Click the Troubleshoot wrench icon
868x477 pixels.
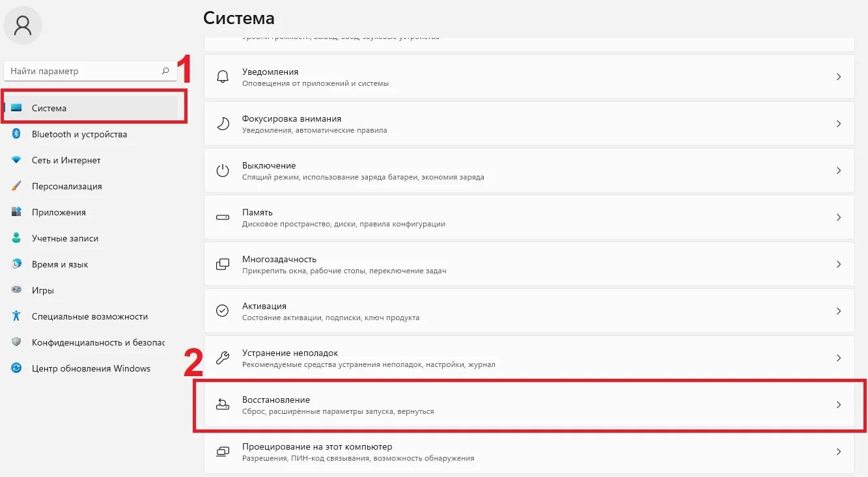click(223, 358)
